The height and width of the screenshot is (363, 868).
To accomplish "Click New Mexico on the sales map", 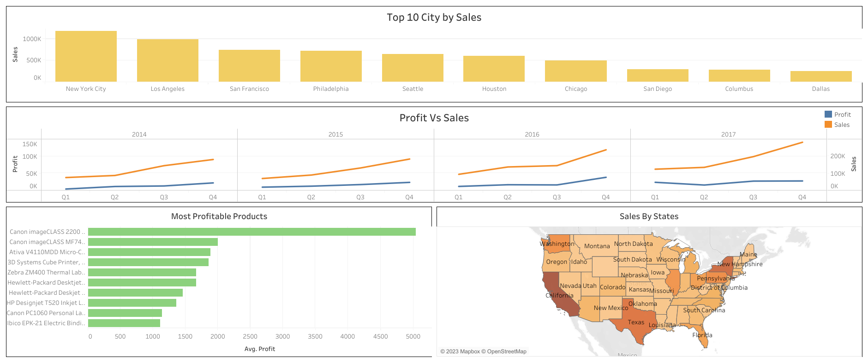I will pyautogui.click(x=611, y=308).
